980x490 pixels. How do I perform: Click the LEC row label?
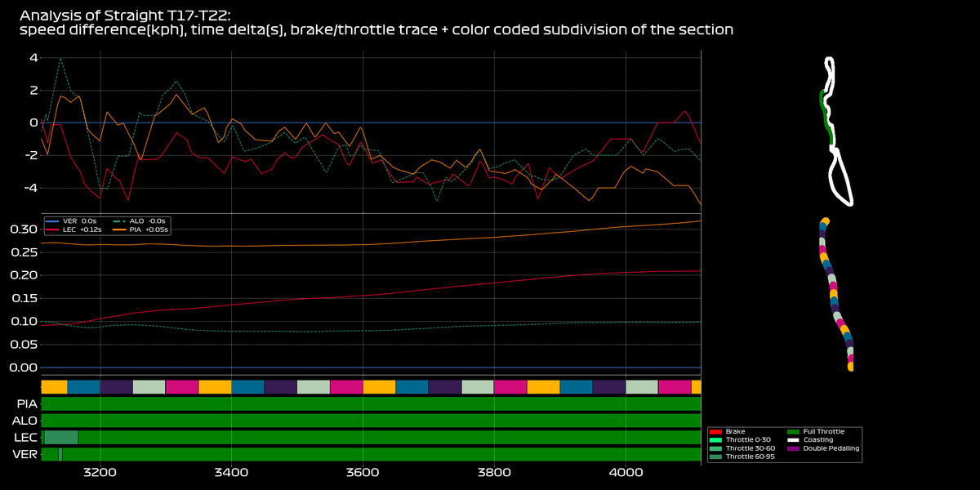(25, 438)
